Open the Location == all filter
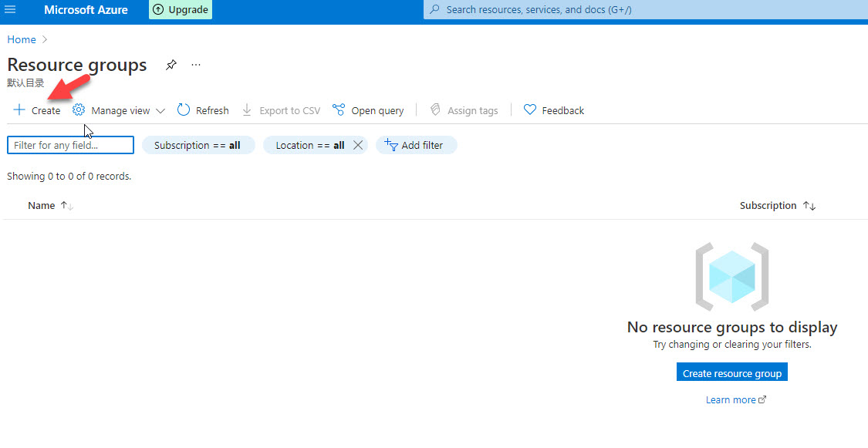Viewport: 868px width, 448px height. pos(309,145)
